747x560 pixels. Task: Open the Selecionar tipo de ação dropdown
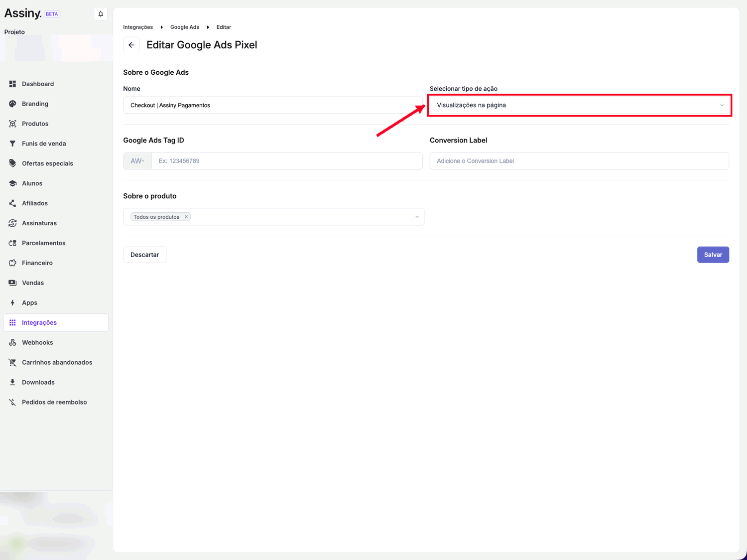tap(579, 105)
